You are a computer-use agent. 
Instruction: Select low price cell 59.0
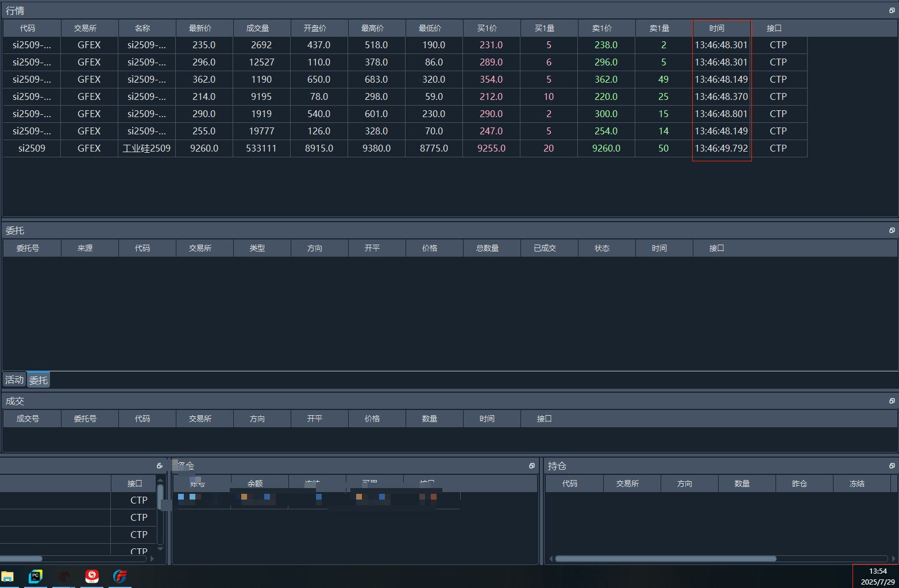[434, 96]
